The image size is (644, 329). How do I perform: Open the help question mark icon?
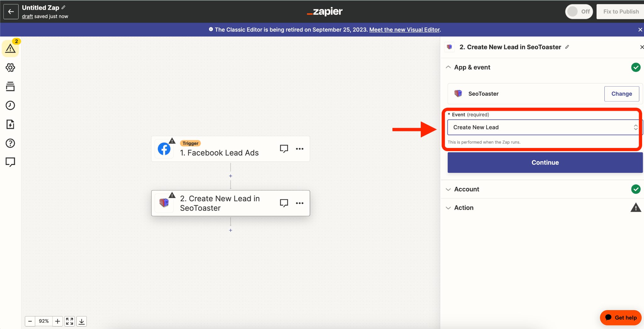(x=10, y=143)
